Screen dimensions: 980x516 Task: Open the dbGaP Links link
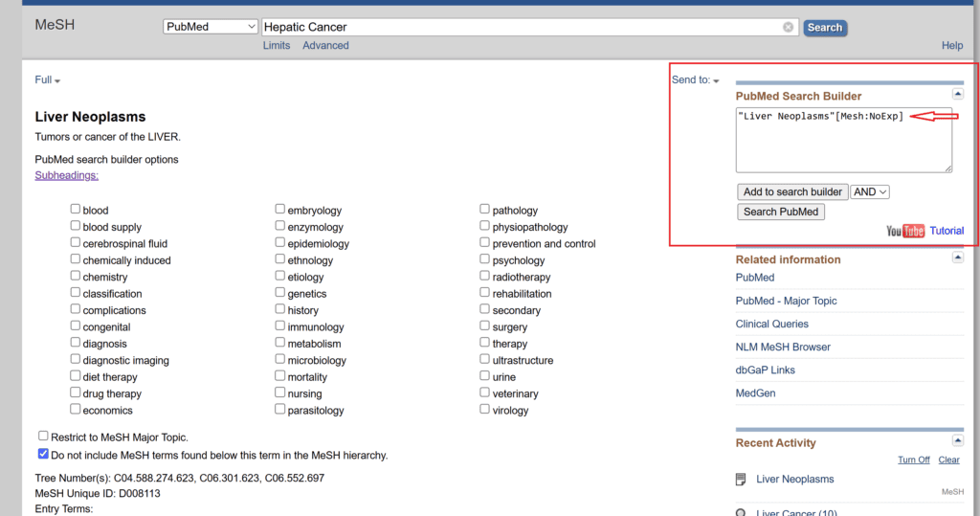[x=765, y=370]
